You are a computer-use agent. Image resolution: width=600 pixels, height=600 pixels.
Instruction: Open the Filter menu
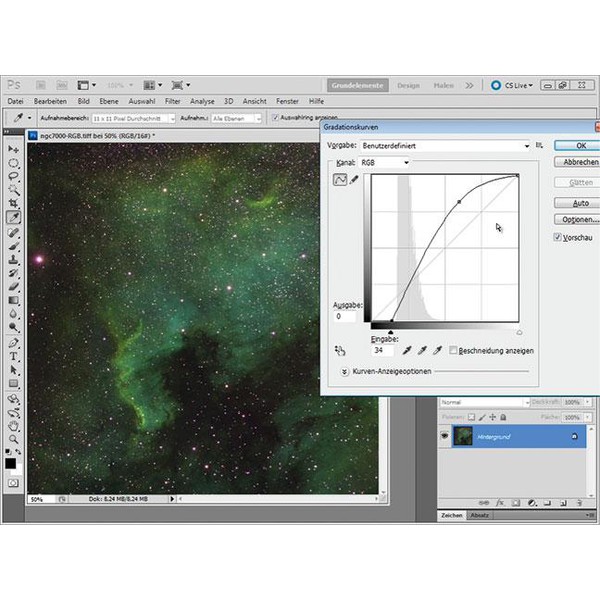pyautogui.click(x=173, y=101)
